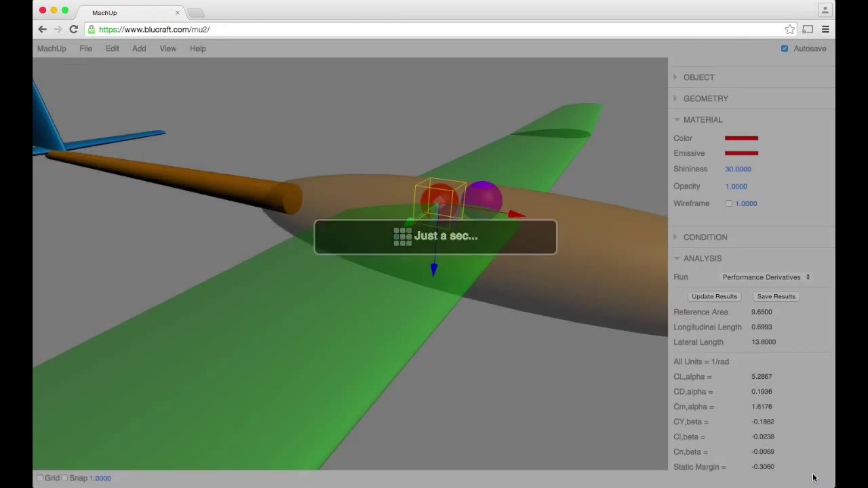Reload the MachUp page
Image resolution: width=868 pixels, height=488 pixels.
coord(73,29)
